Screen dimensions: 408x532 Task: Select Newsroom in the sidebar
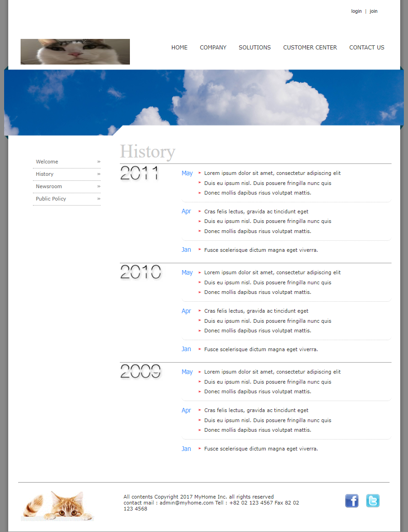[x=49, y=186]
